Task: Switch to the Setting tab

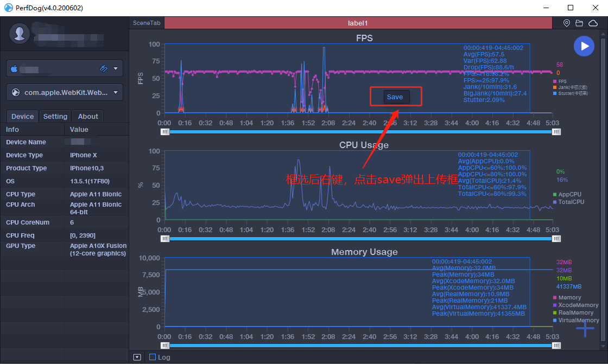Action: (55, 116)
